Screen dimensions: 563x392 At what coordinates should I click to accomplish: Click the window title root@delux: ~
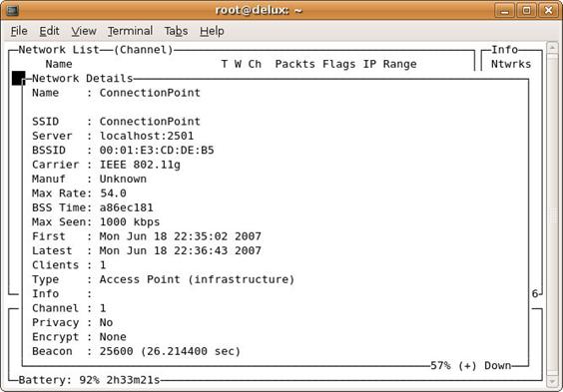259,10
